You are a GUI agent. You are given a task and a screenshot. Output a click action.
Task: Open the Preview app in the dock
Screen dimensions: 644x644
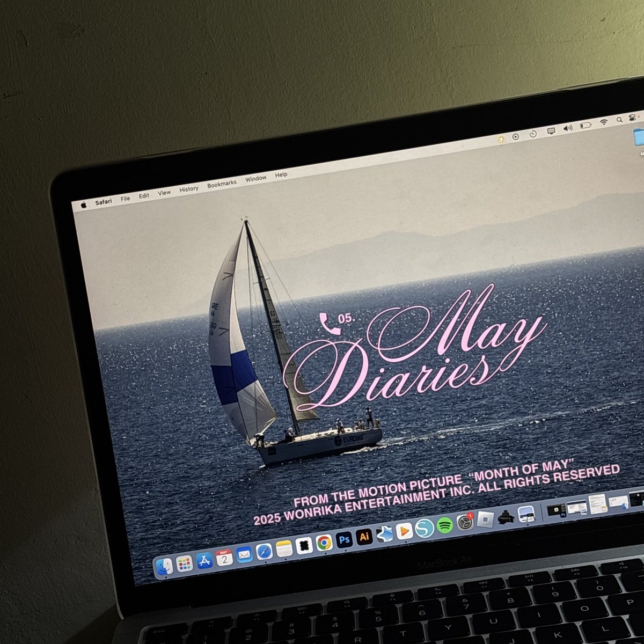coord(526,514)
